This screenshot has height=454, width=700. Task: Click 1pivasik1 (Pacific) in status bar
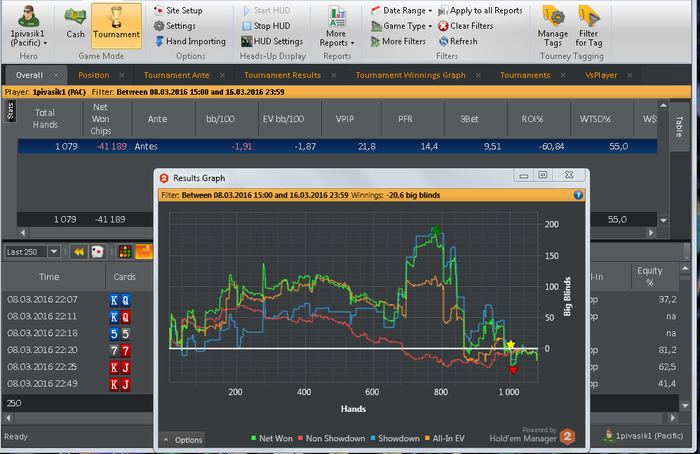(643, 436)
